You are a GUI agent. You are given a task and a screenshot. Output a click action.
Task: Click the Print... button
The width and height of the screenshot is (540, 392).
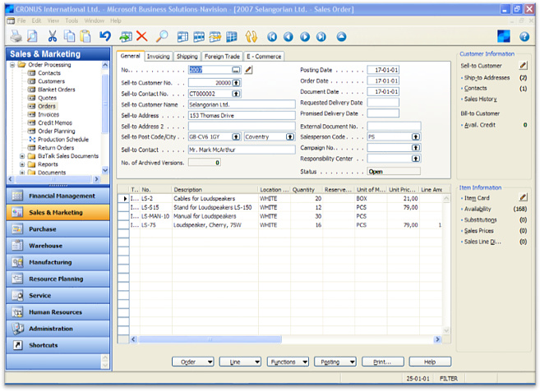382,362
